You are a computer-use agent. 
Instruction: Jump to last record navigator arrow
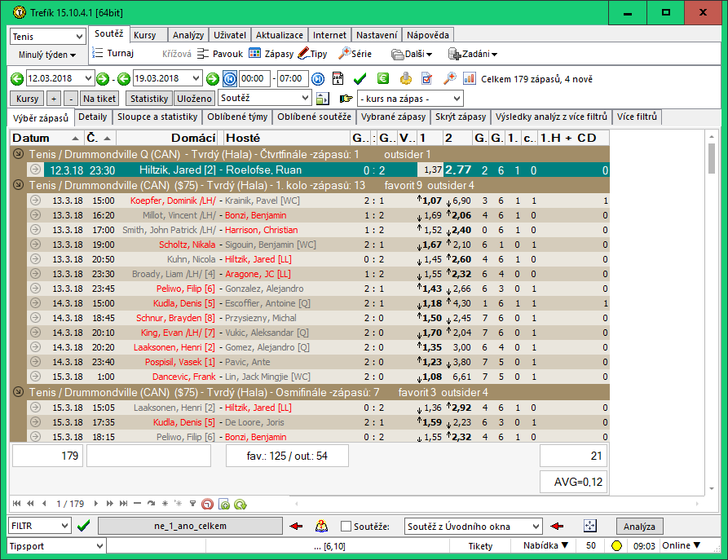tap(123, 504)
